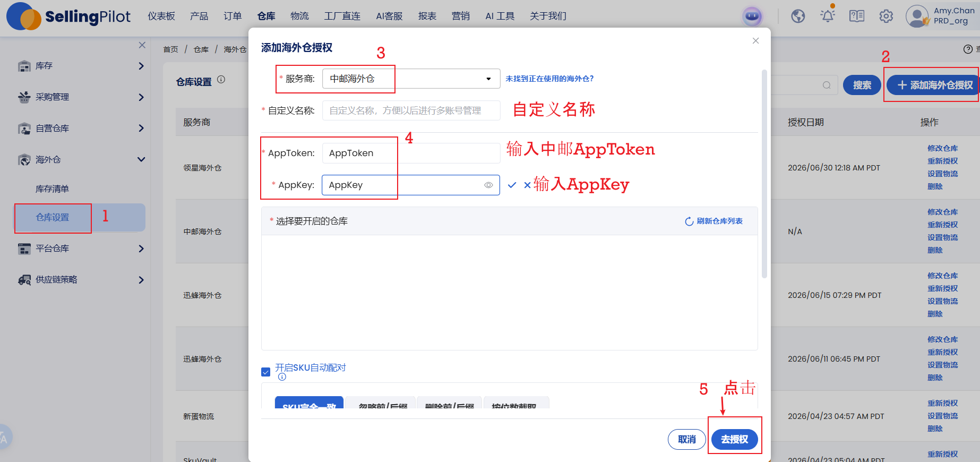Click the refresh icon for warehouse list
Viewport: 980px width, 462px height.
point(689,221)
